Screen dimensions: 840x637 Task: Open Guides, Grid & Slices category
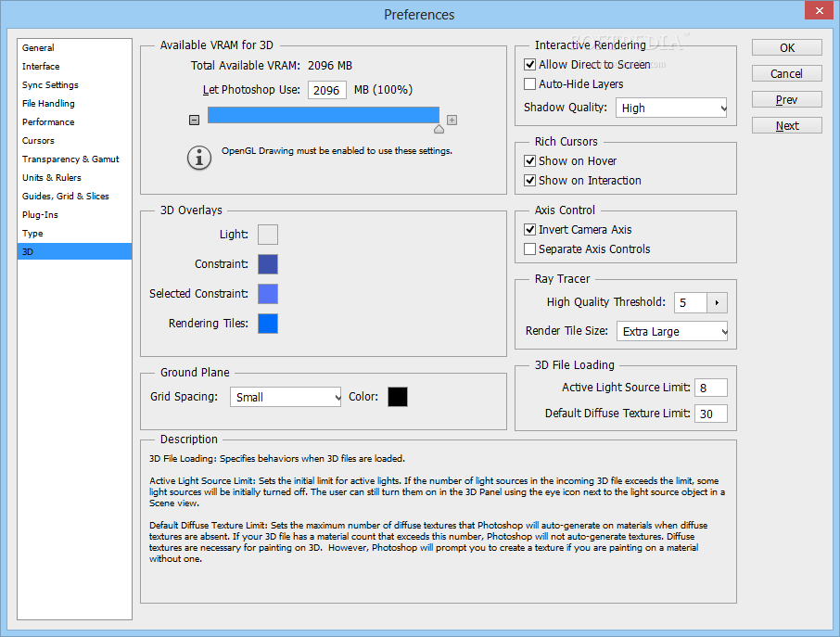74,196
